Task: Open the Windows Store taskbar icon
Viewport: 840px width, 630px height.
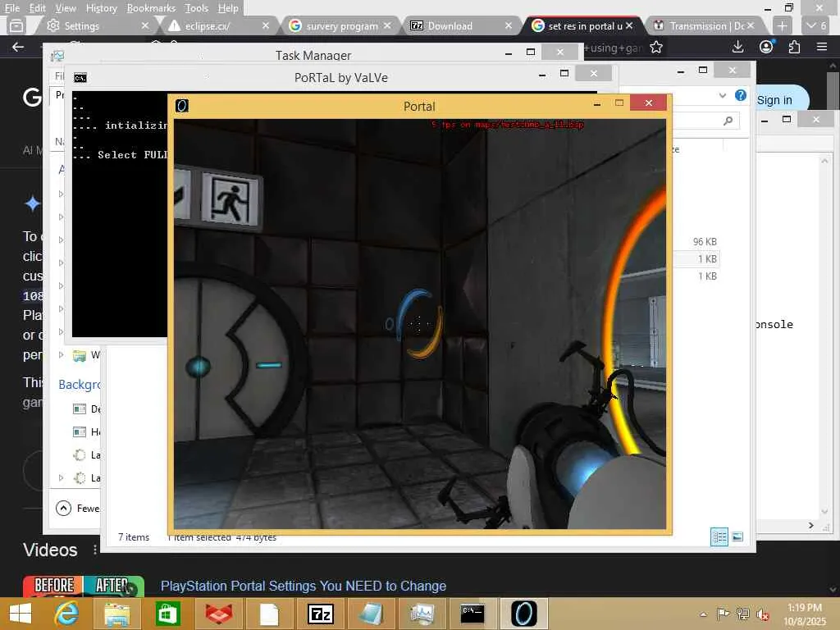Action: click(167, 614)
